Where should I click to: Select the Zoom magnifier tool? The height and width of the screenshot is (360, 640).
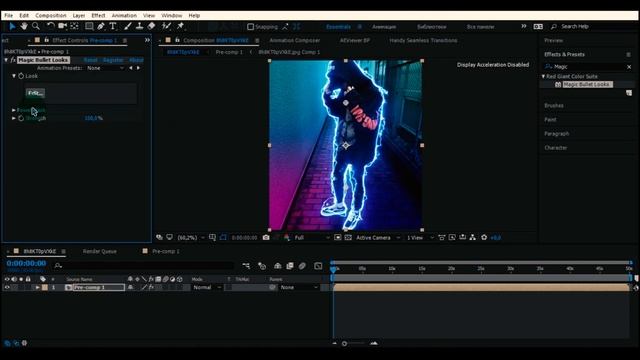(36, 26)
